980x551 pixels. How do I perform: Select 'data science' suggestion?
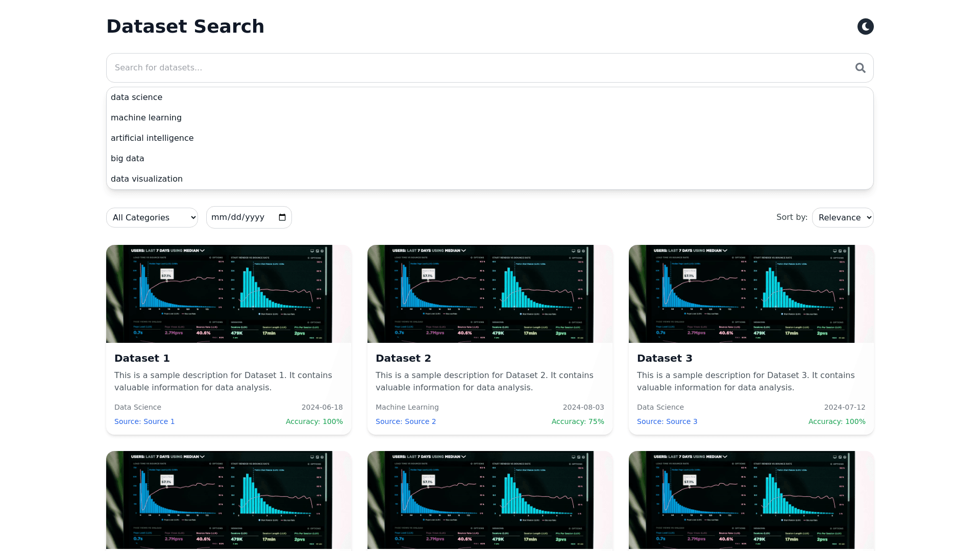pyautogui.click(x=136, y=97)
